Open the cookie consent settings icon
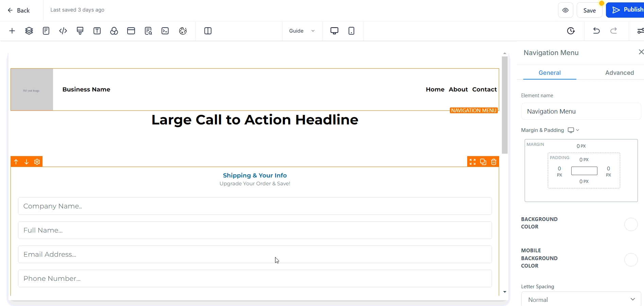The image size is (644, 306). 183,31
